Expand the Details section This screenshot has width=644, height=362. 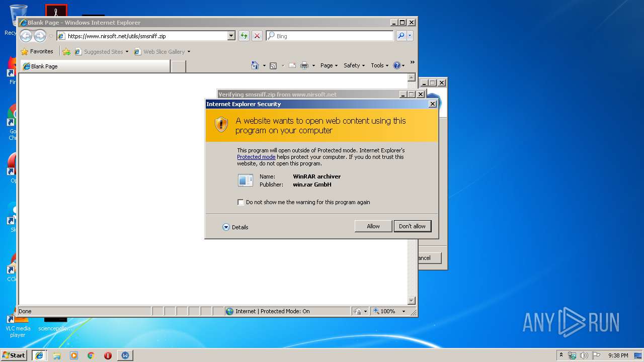click(x=235, y=227)
